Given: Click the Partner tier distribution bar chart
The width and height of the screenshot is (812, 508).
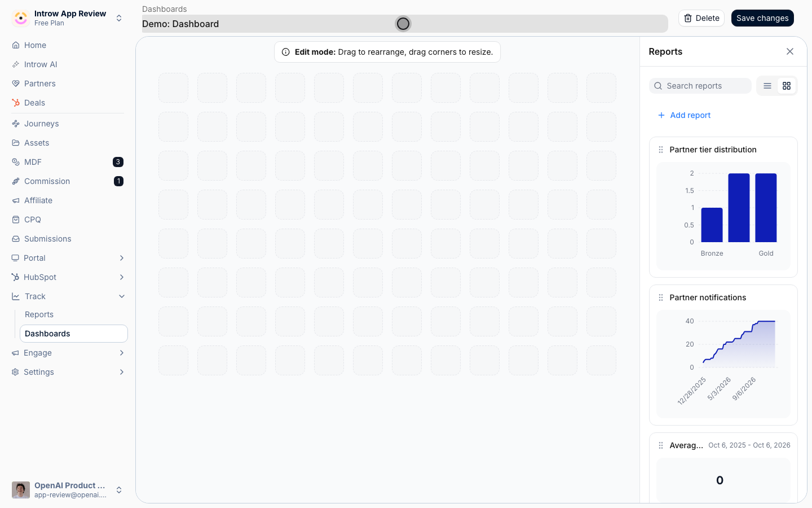Looking at the screenshot, I should [x=723, y=216].
